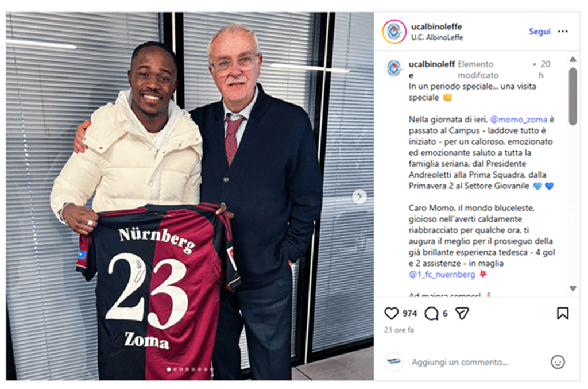This screenshot has height=389, width=588.
Task: Open comments via the speech bubble icon
Action: (431, 313)
